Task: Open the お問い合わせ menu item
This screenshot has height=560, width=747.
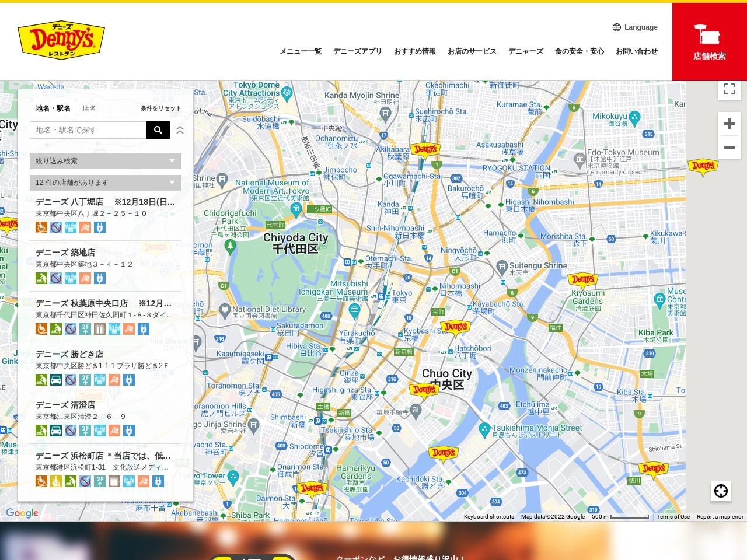Action: (x=637, y=51)
